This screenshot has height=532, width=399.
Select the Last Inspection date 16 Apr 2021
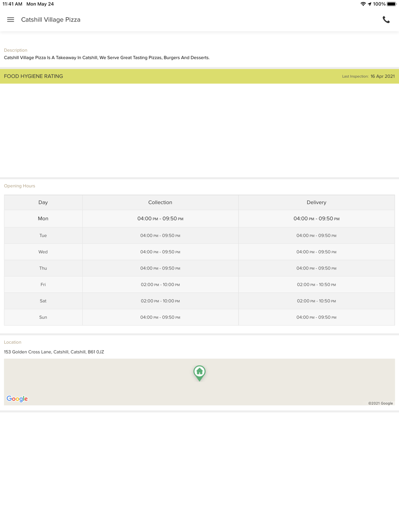coord(383,76)
